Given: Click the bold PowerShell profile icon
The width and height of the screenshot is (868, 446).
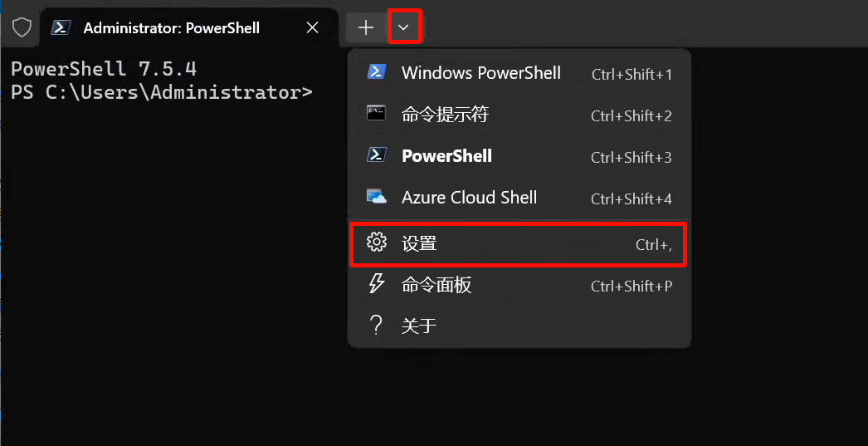Looking at the screenshot, I should [377, 155].
